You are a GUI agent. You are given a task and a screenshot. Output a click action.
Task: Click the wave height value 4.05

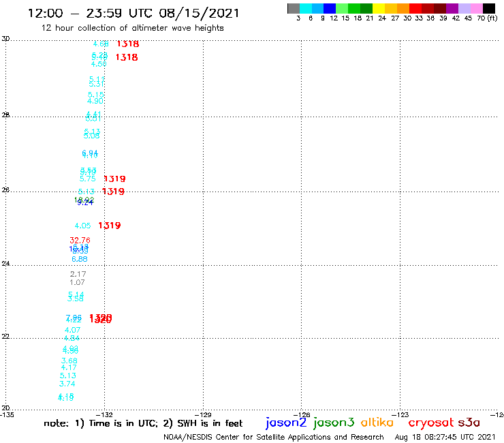pyautogui.click(x=82, y=226)
